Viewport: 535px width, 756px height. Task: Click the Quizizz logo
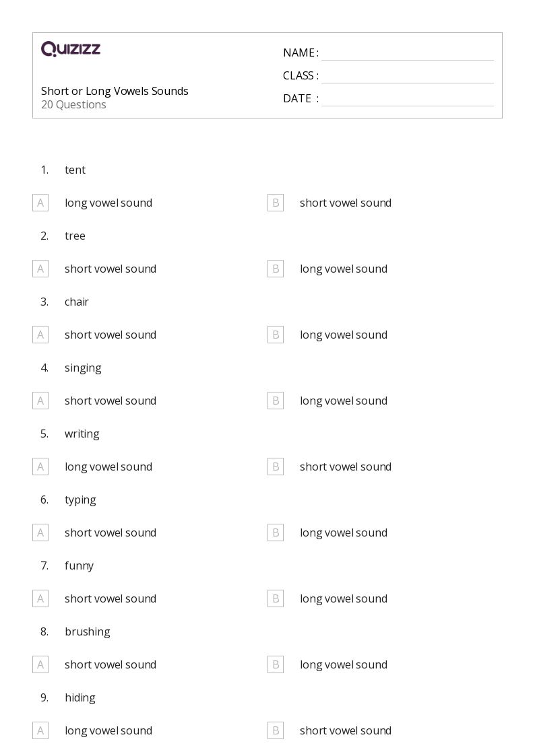click(71, 48)
